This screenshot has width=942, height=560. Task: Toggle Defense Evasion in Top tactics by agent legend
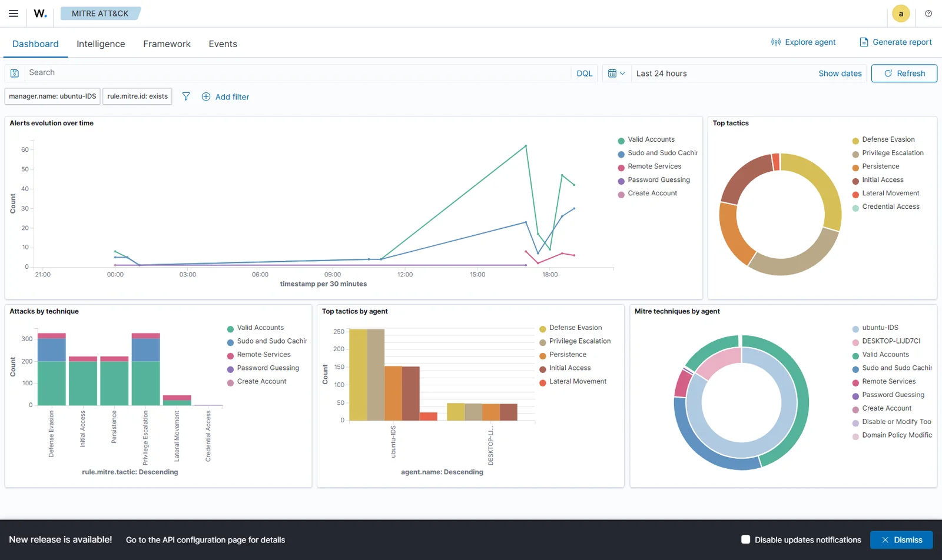570,328
